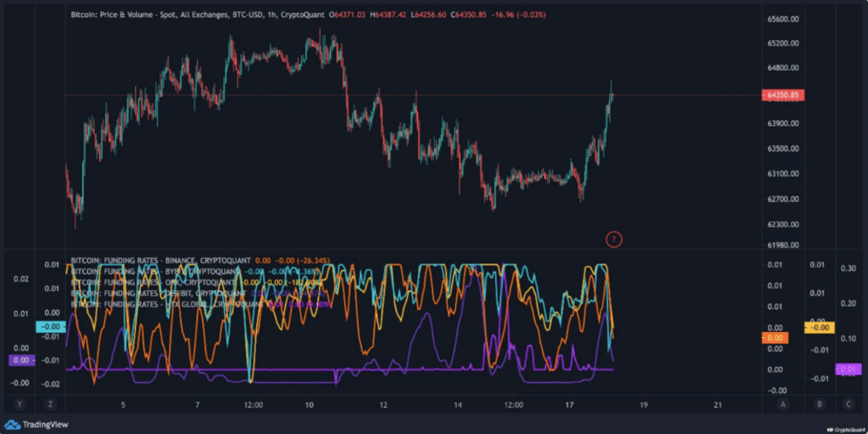Select the Z scale button
868x434 pixels.
point(51,404)
